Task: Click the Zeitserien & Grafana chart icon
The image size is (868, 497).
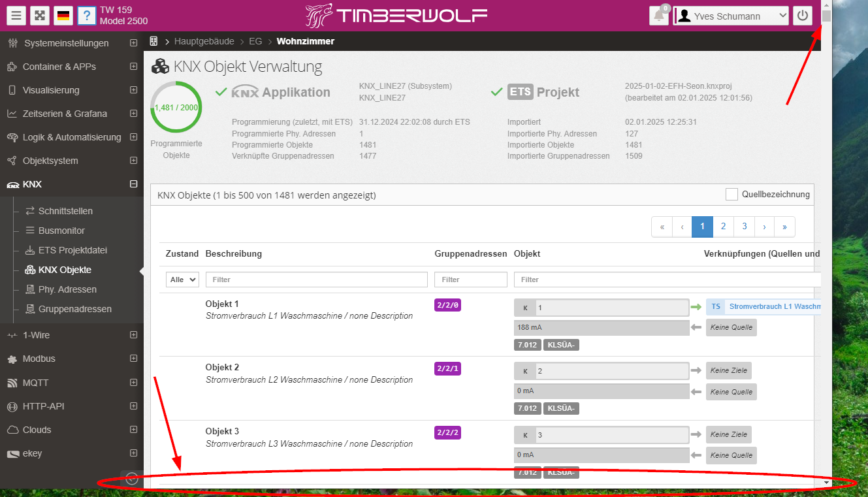Action: coord(11,114)
